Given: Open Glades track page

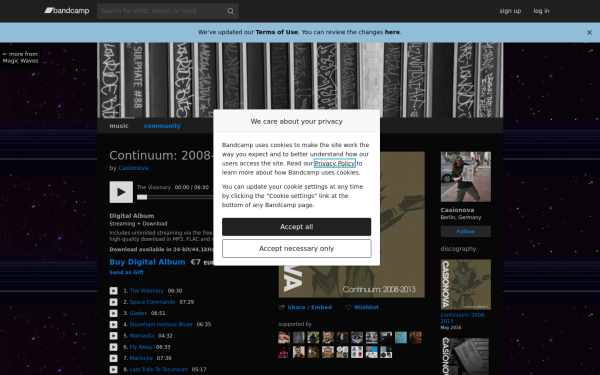Looking at the screenshot, I should click(138, 313).
